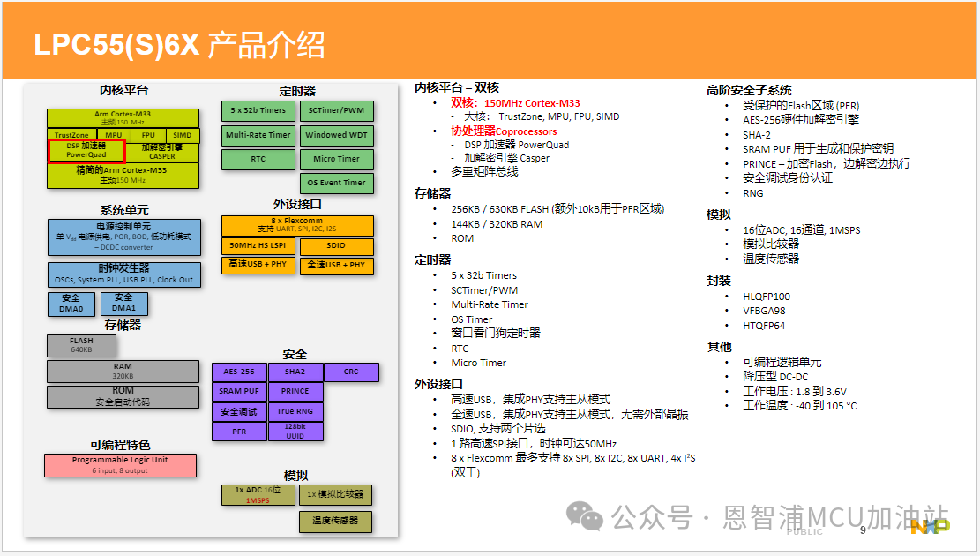Click the 安全 DMA0 block

pos(71,304)
